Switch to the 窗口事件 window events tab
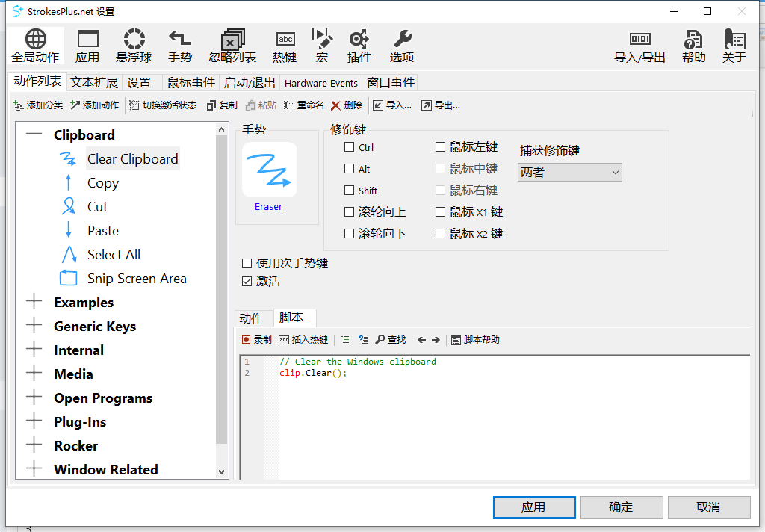 click(x=391, y=82)
